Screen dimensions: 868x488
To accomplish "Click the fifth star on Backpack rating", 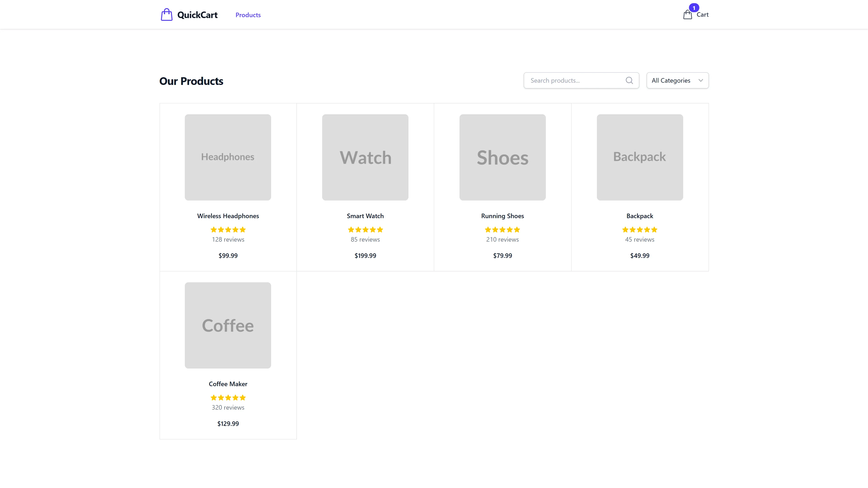I will tap(654, 229).
